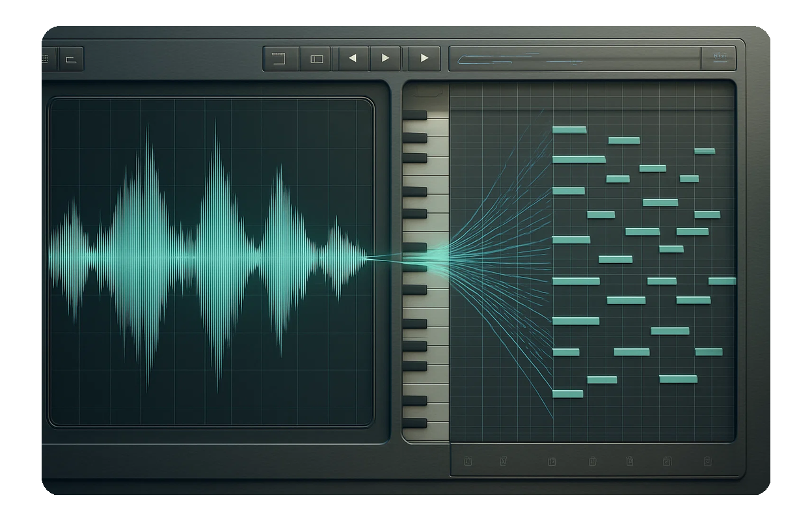Click the first icon in the bottom toolbar
Screen dimensions: 812x521
tap(468, 462)
